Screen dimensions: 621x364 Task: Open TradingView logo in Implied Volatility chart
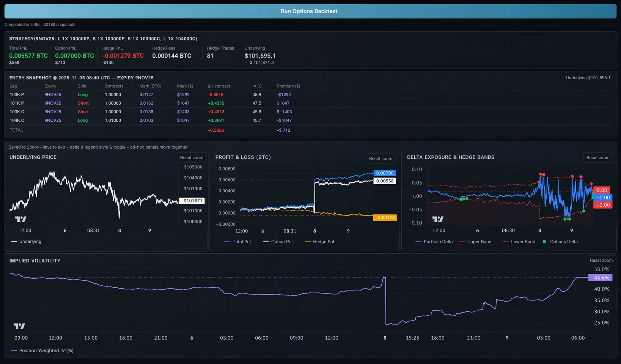point(19,326)
